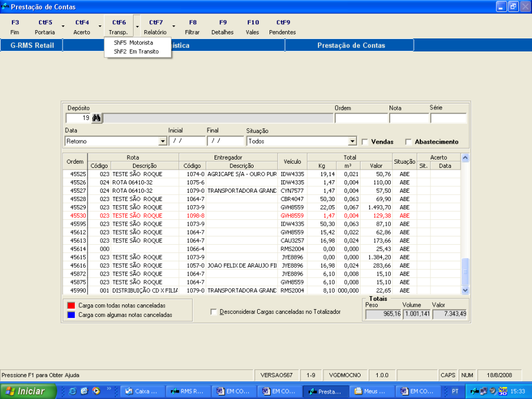The height and width of the screenshot is (399, 532).
Task: Click the taskbar clock showing 15:33
Action: click(x=517, y=391)
